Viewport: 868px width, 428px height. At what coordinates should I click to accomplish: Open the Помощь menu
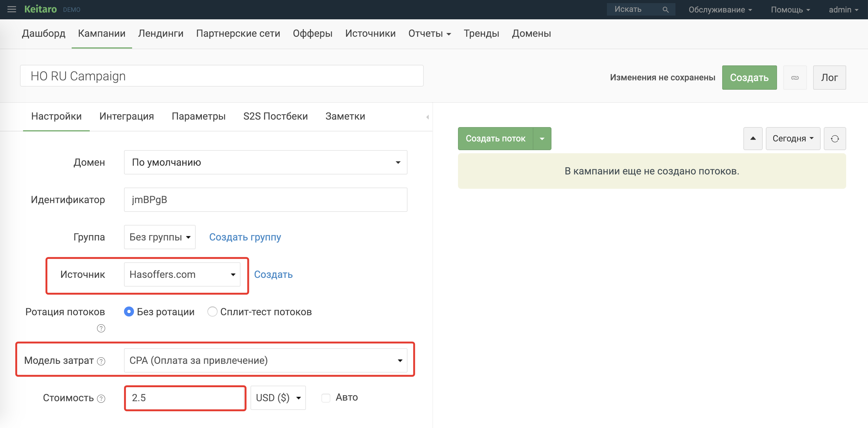pos(790,9)
